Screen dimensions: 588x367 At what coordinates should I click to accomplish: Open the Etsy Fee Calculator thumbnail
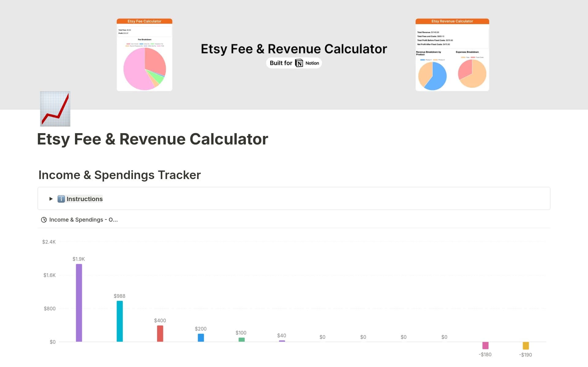tap(145, 55)
